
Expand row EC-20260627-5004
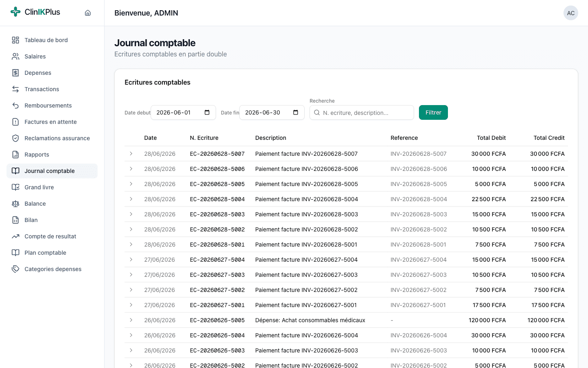pos(131,260)
